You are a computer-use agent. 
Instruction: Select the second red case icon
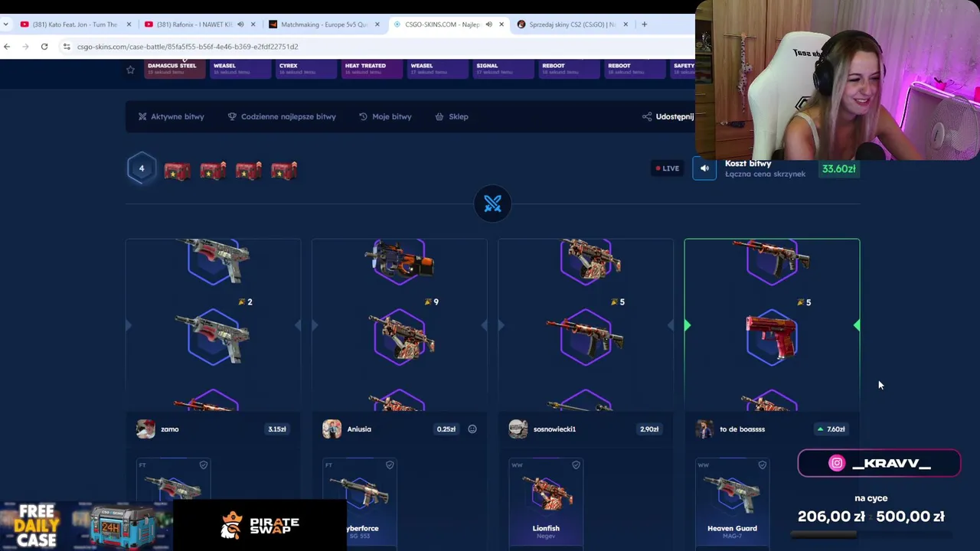[213, 170]
